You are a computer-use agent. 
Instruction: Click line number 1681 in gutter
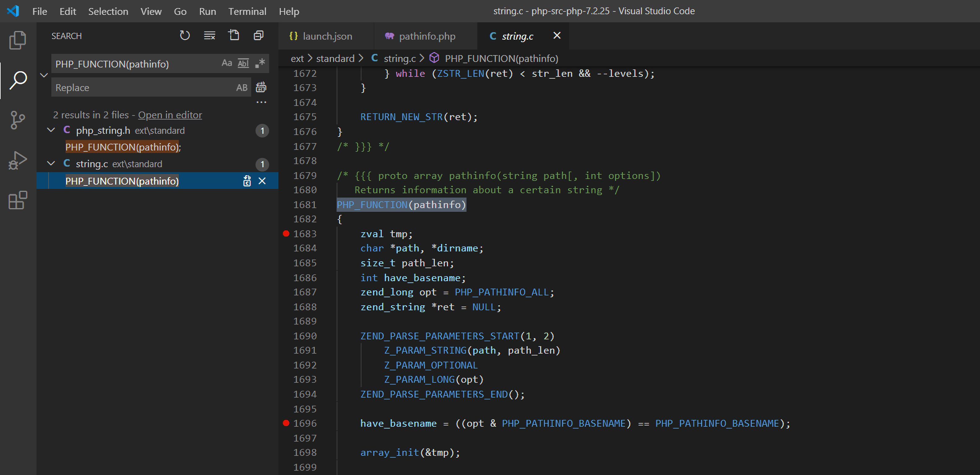point(305,205)
